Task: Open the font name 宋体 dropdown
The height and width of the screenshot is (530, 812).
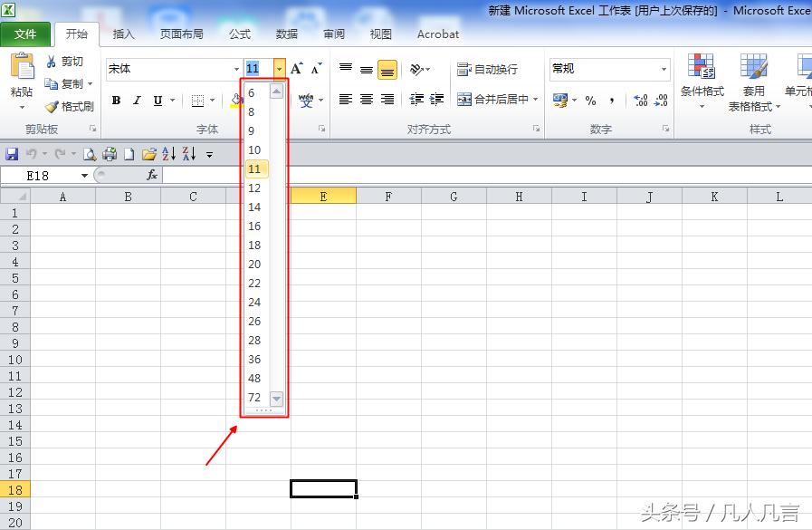Action: 236,69
